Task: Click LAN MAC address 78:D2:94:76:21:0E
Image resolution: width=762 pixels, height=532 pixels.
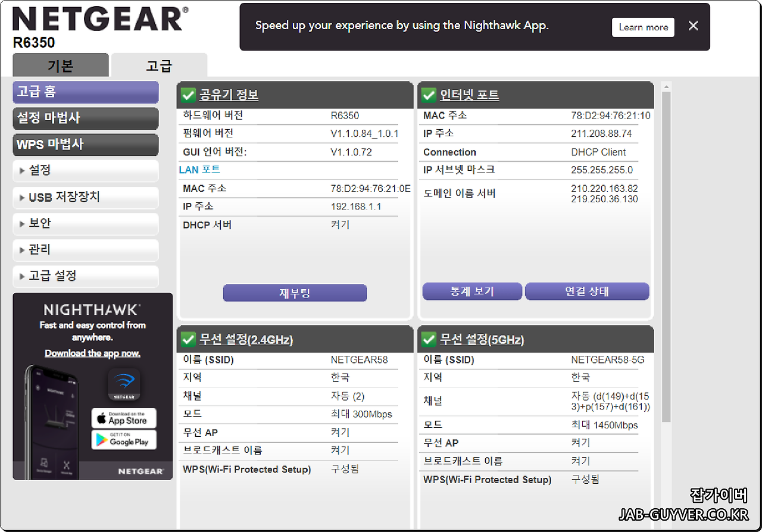Action: click(370, 189)
